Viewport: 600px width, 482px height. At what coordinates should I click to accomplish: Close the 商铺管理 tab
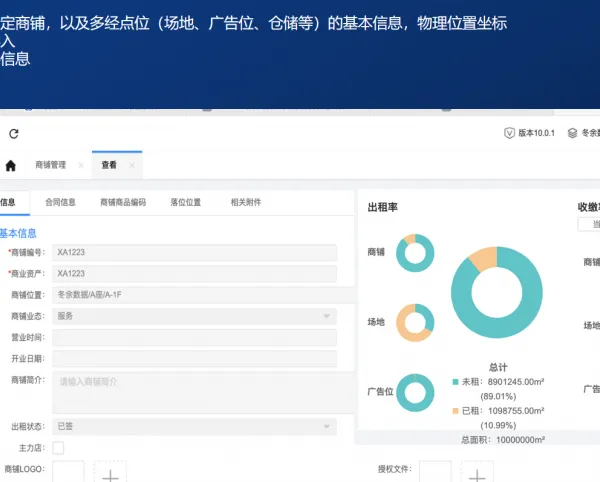(81, 165)
